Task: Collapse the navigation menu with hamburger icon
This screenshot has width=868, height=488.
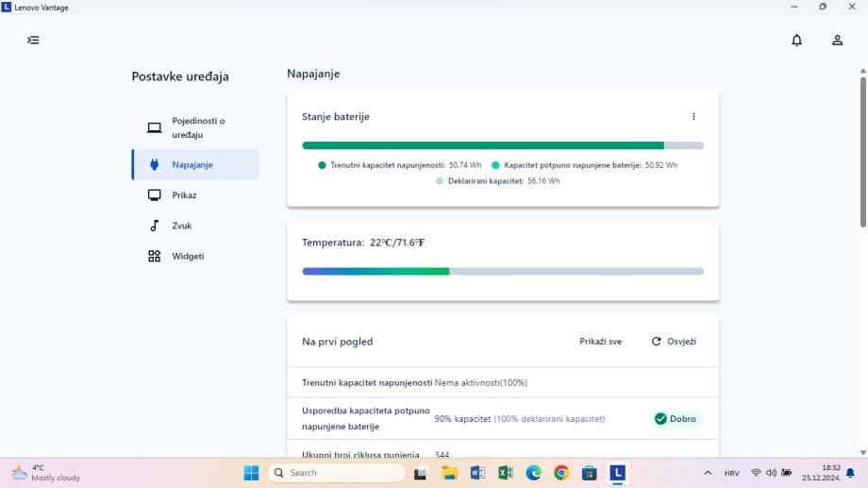Action: click(33, 40)
